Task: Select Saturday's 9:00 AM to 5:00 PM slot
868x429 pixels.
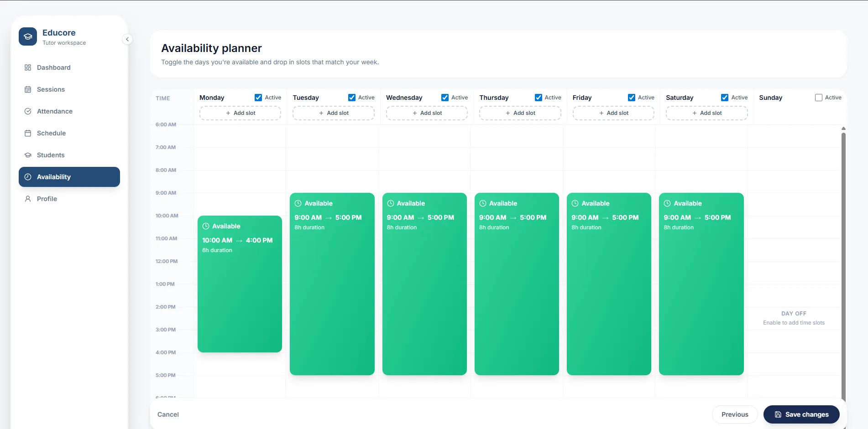Action: (701, 284)
